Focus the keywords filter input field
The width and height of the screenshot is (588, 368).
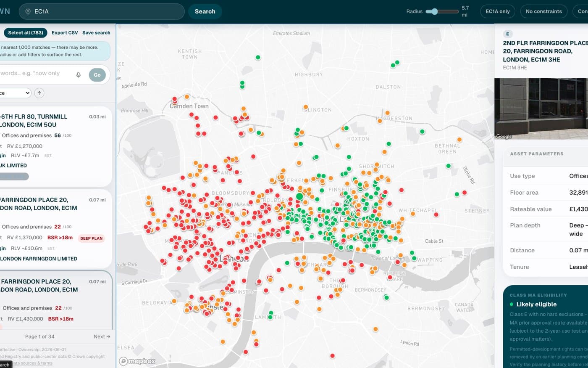36,74
